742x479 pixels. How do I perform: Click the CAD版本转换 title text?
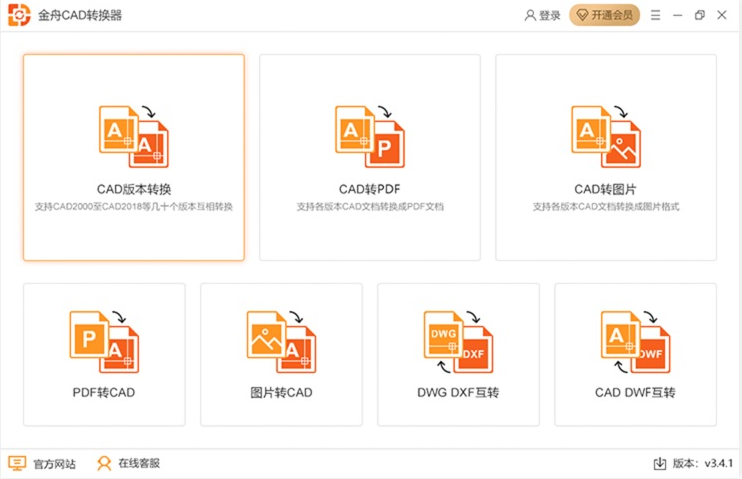point(134,189)
